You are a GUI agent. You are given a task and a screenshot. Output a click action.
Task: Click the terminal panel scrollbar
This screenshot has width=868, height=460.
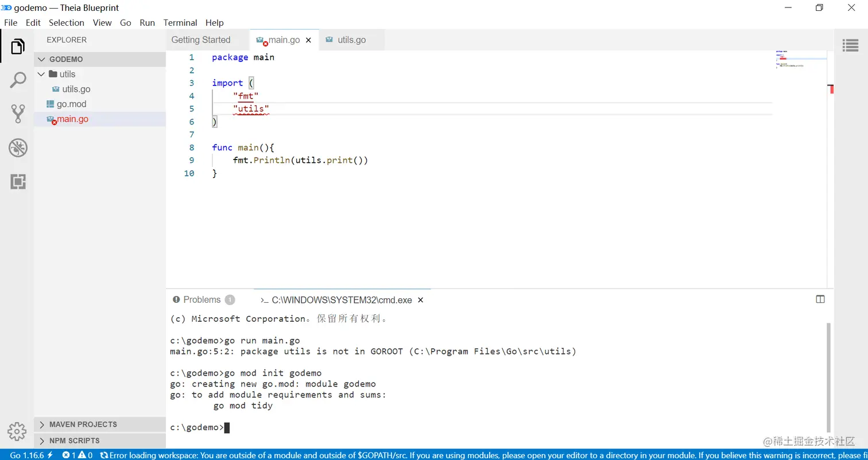(x=828, y=377)
